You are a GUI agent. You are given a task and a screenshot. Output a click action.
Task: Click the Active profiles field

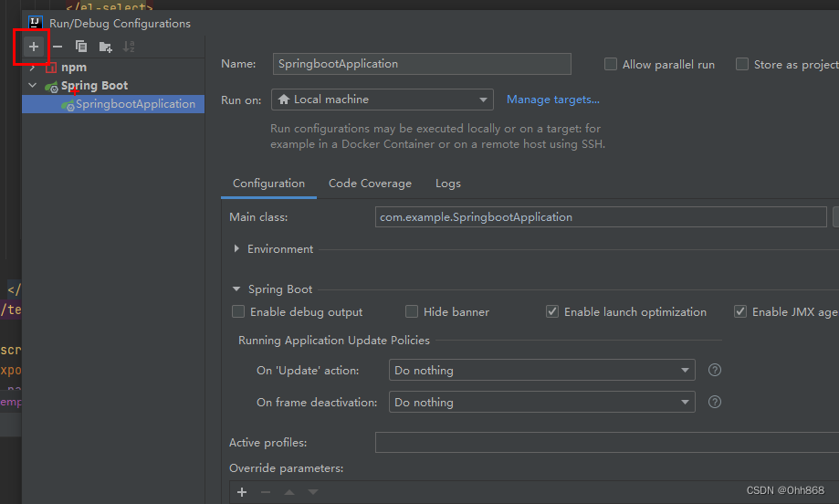pos(607,443)
